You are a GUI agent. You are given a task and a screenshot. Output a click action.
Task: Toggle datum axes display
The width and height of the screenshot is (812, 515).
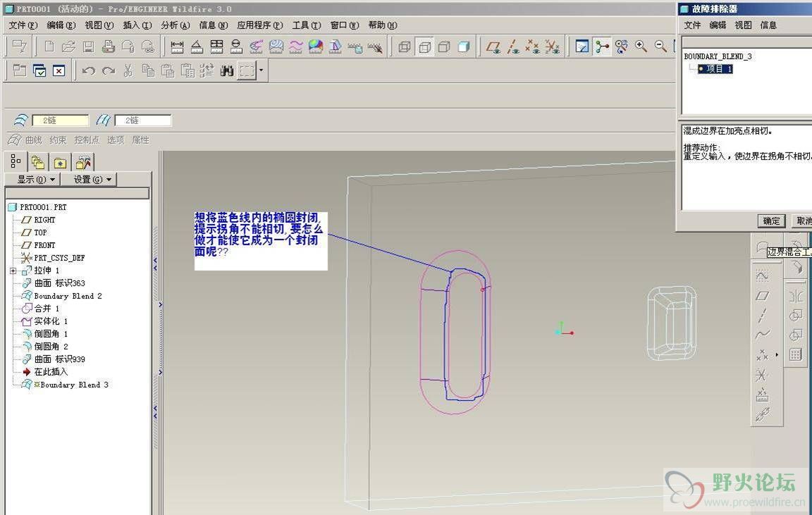(x=514, y=47)
